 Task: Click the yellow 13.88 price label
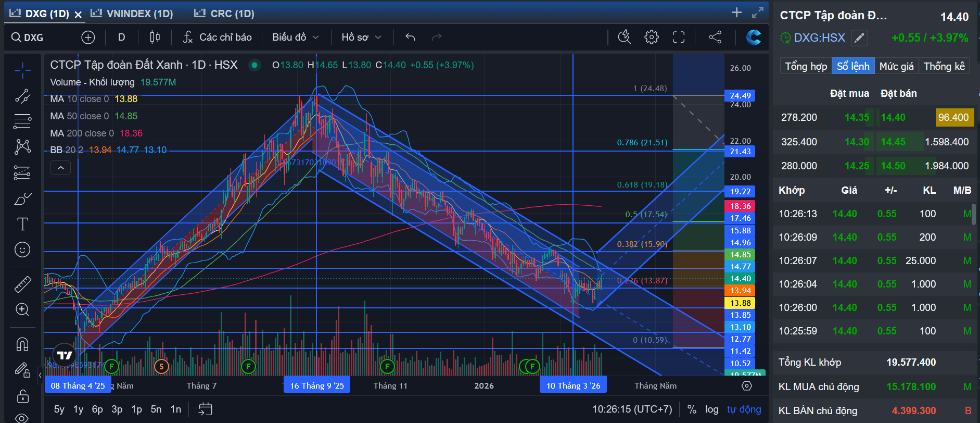tap(740, 303)
